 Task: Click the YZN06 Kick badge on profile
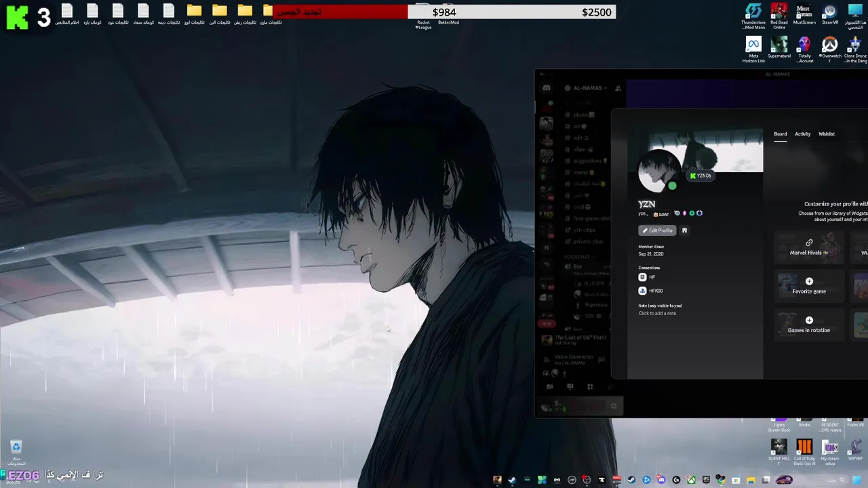[701, 176]
